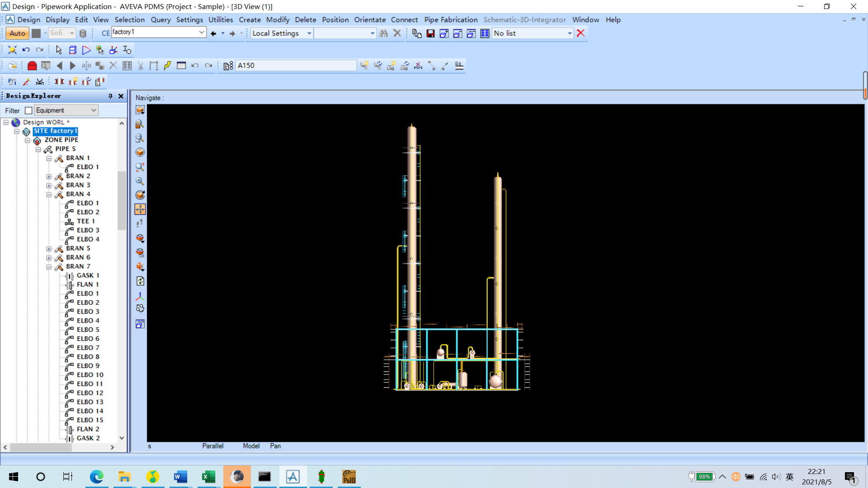The image size is (868, 488).
Task: Click the walk footsteps icon in view toolbar
Action: coord(140,223)
